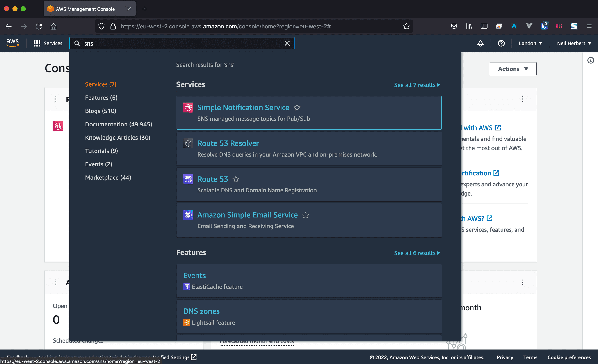This screenshot has height=364, width=598.
Task: Open Bitwarden extension with badge 3
Action: point(544,26)
